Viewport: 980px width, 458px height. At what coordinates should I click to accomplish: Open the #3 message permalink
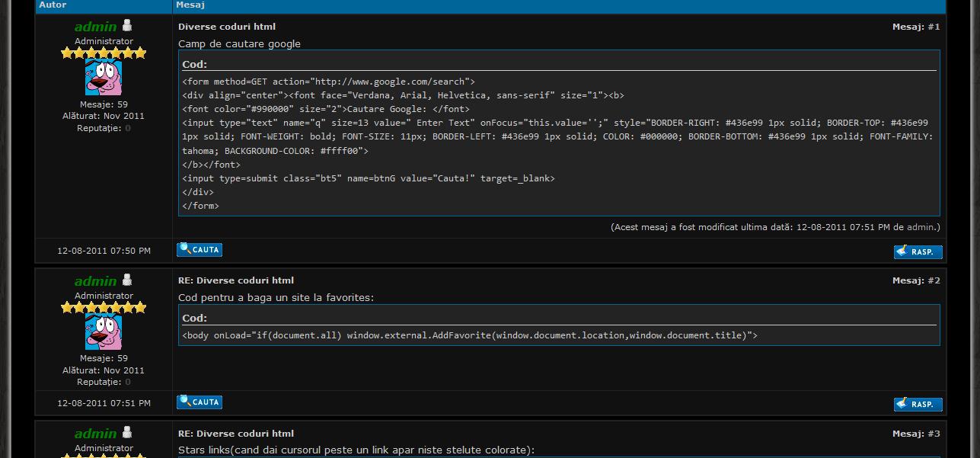click(x=933, y=434)
